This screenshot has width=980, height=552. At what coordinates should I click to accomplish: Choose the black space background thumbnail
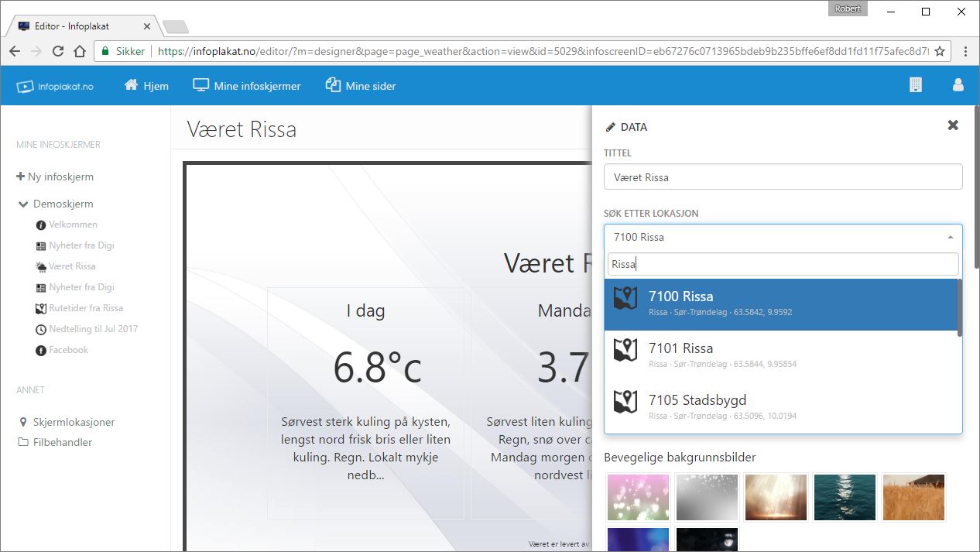click(x=707, y=539)
